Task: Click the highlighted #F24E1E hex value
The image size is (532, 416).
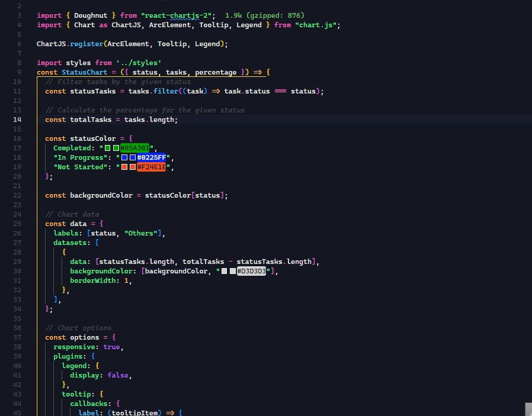Action: point(151,167)
